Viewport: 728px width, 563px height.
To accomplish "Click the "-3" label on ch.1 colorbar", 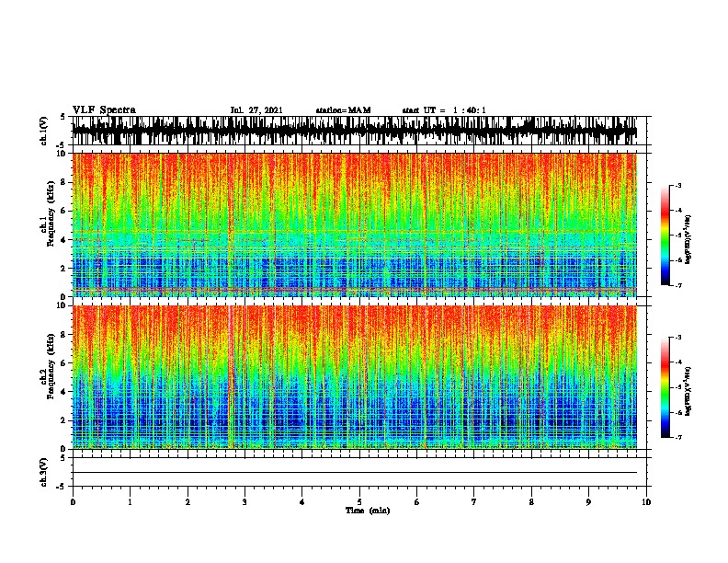I will 677,185.
